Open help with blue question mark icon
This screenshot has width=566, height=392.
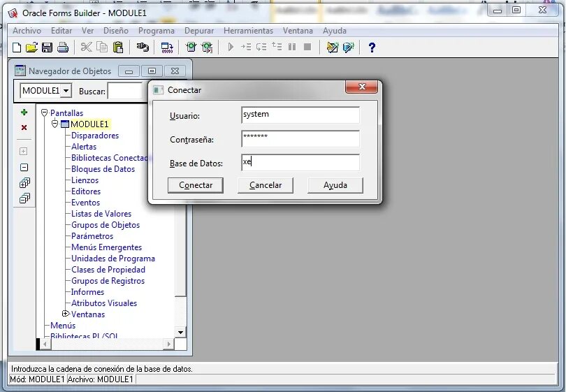372,48
